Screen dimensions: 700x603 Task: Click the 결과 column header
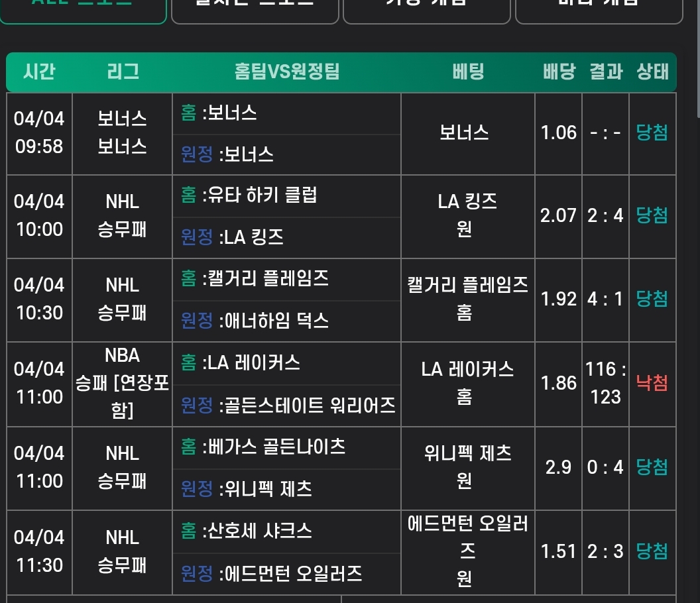point(606,72)
